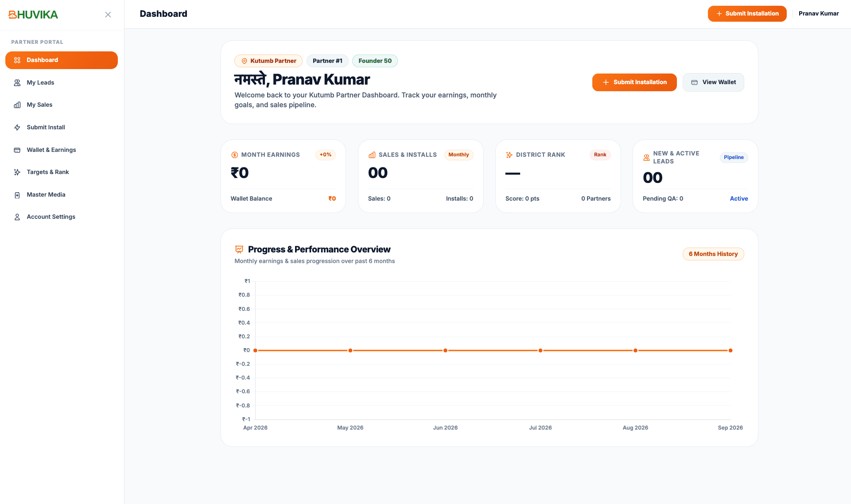
Task: Open My Sales from the sidebar
Action: click(62, 105)
